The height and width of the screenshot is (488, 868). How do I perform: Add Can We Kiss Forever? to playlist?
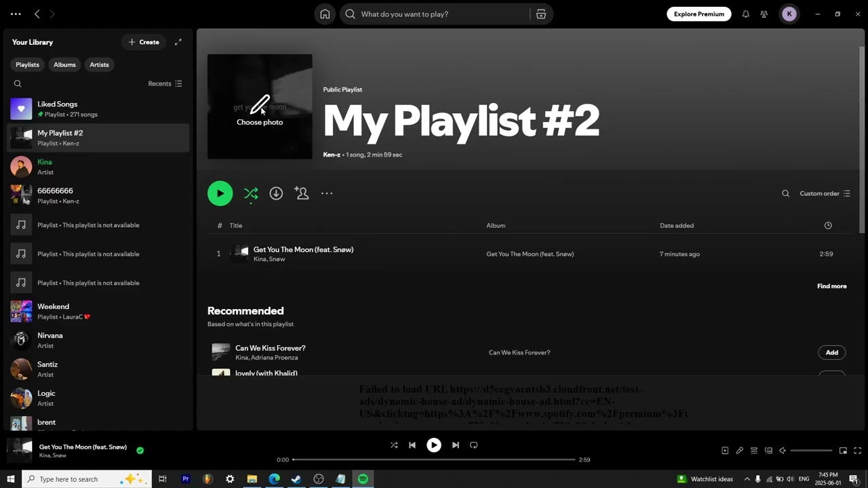click(x=832, y=352)
